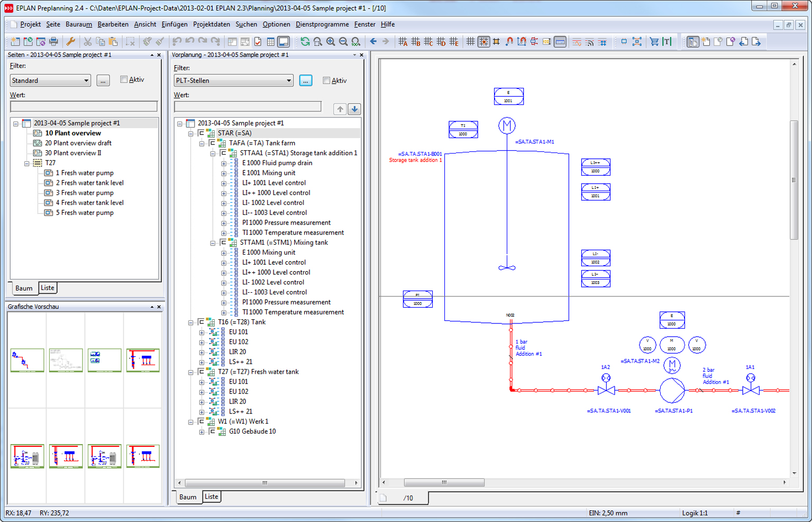
Task: Click the zoom in magnifier icon
Action: [331, 42]
